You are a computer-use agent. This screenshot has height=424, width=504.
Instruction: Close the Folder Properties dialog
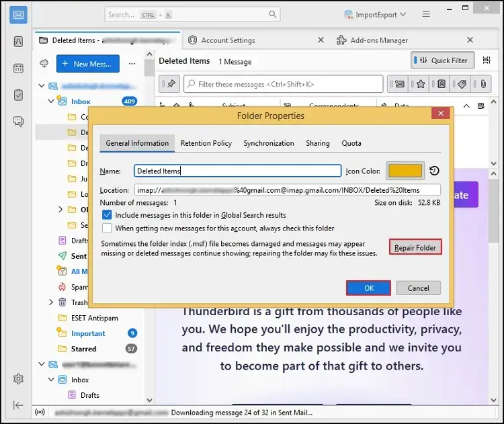click(441, 113)
